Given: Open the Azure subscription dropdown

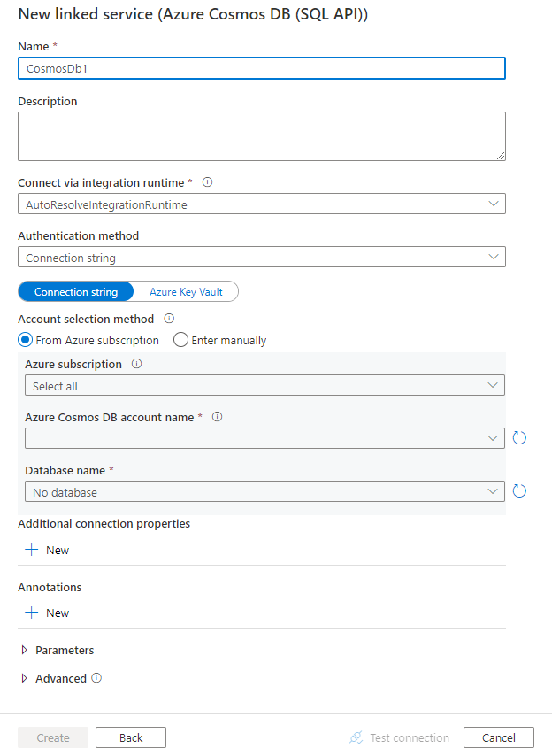Looking at the screenshot, I should (264, 386).
